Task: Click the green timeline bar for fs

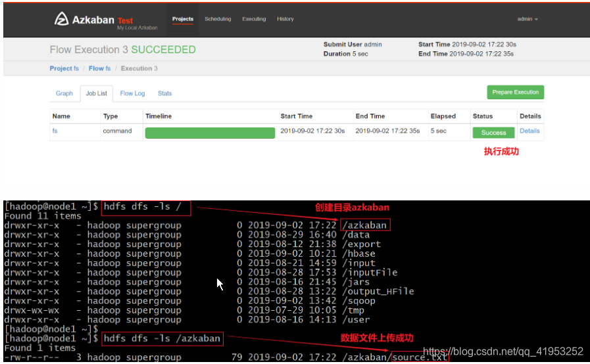Action: 210,133
